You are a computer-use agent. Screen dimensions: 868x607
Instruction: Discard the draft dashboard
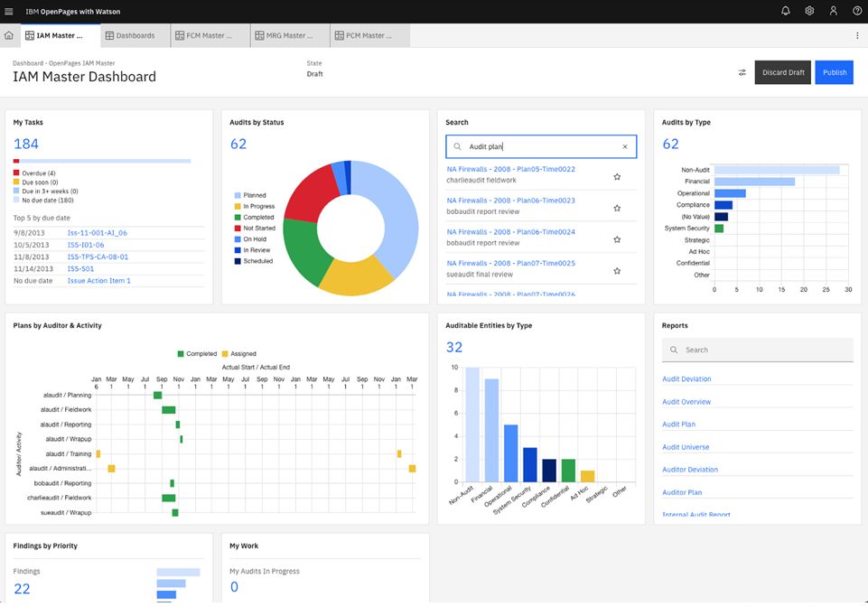782,72
